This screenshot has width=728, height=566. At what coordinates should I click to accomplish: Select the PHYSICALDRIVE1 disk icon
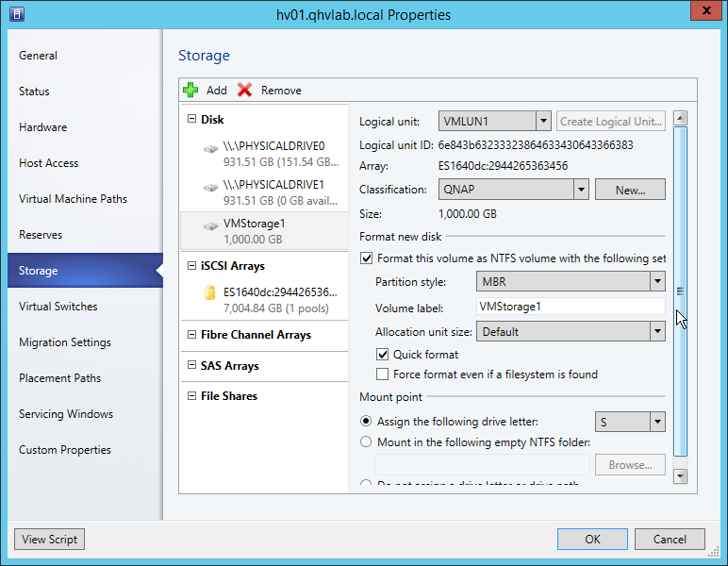point(210,187)
